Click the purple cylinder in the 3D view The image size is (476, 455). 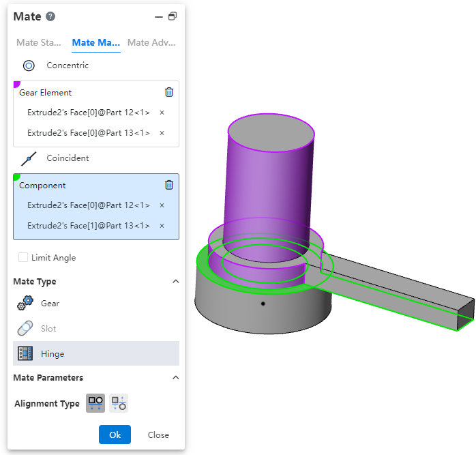coord(267,194)
